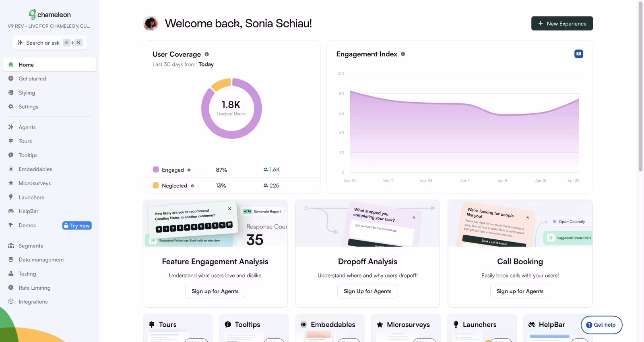The height and width of the screenshot is (342, 644).
Task: Click the Call Booking preview image
Action: 520,223
